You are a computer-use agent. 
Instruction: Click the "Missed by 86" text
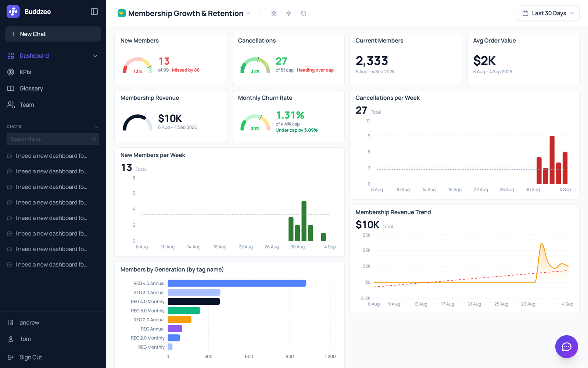click(186, 70)
